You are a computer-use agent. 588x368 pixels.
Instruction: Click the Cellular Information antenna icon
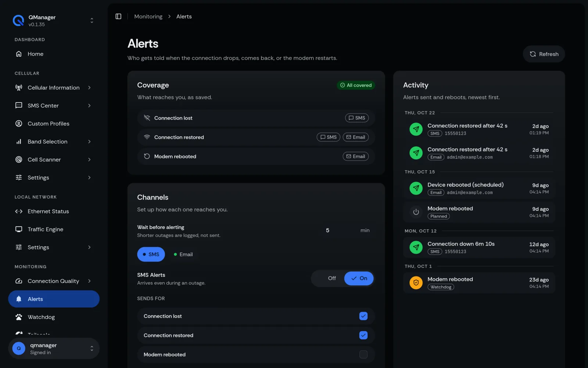(19, 88)
